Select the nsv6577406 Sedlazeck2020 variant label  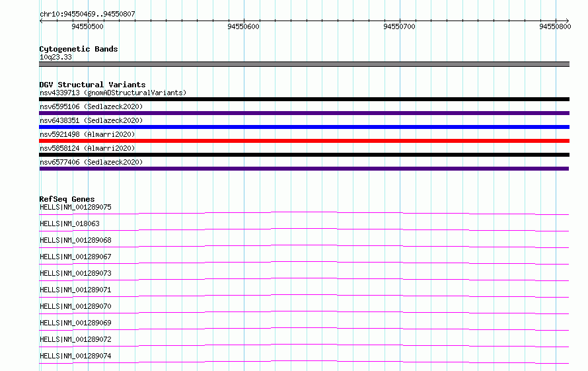[x=91, y=162]
